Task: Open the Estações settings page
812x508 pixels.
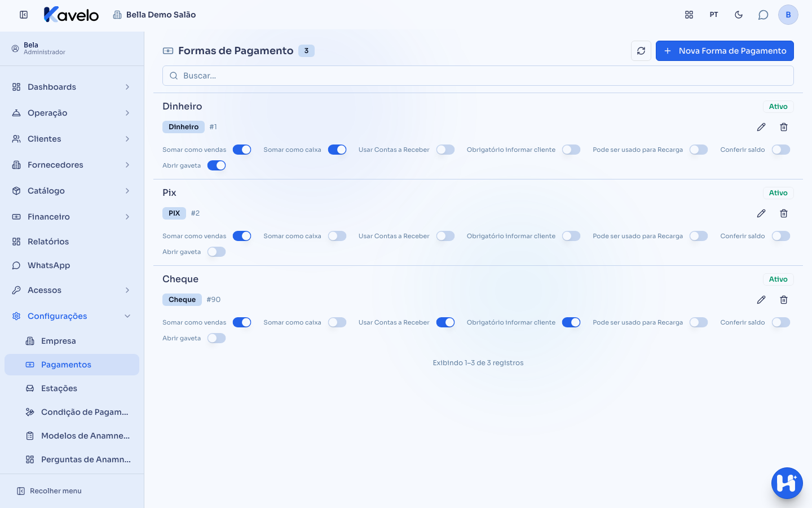Action: [72, 388]
